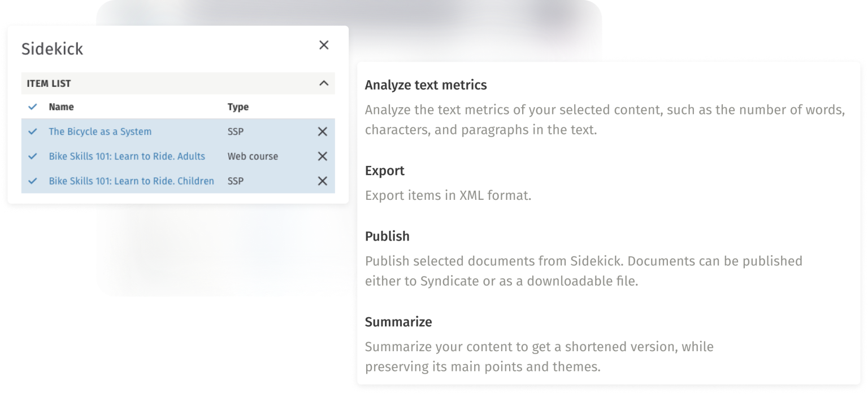The width and height of the screenshot is (868, 394).
Task: Close the Sidekick panel
Action: pos(324,45)
